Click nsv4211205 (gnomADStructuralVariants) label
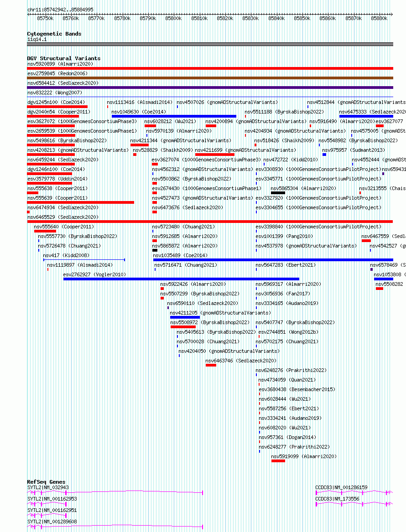Viewport: 406px width, 532px height. point(220,313)
